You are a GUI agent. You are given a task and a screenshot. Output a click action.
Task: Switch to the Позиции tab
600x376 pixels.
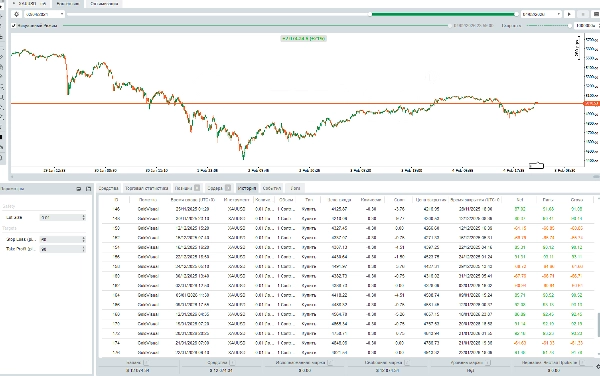click(187, 188)
